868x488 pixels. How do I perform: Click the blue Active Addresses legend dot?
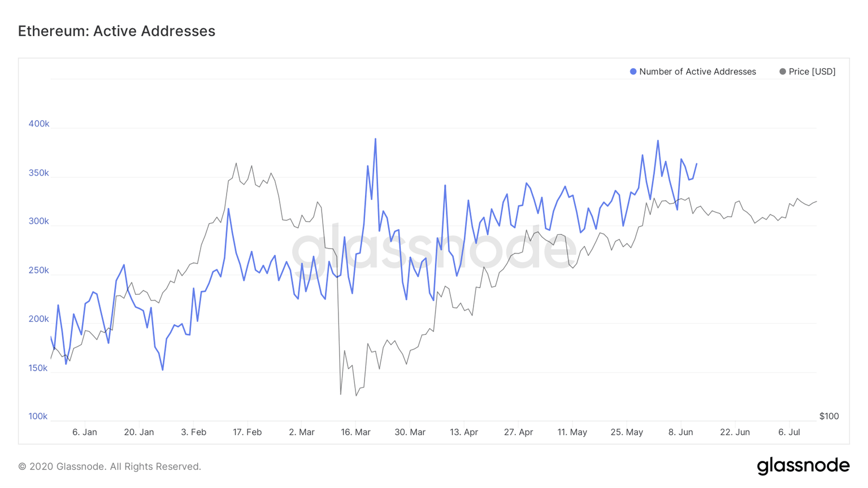pyautogui.click(x=633, y=72)
